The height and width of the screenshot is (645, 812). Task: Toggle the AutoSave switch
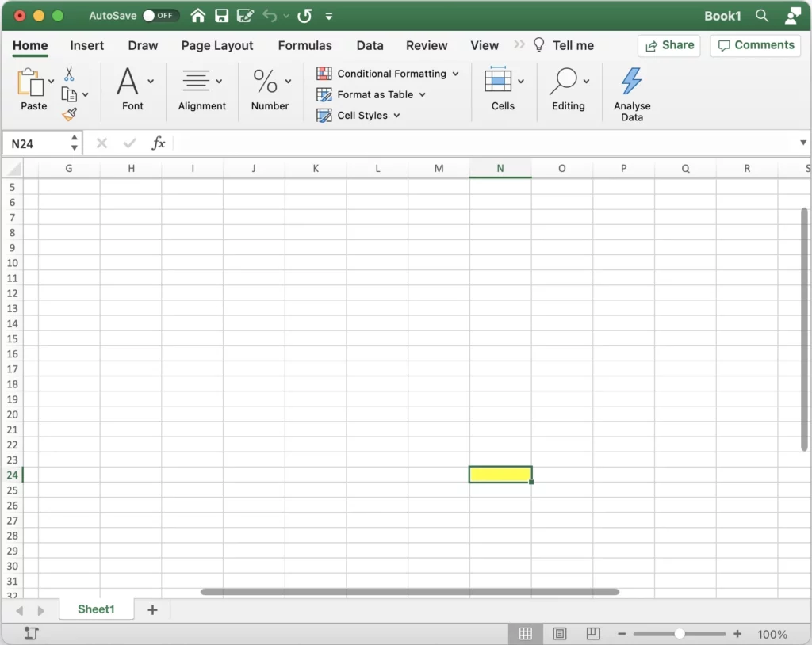(x=160, y=16)
